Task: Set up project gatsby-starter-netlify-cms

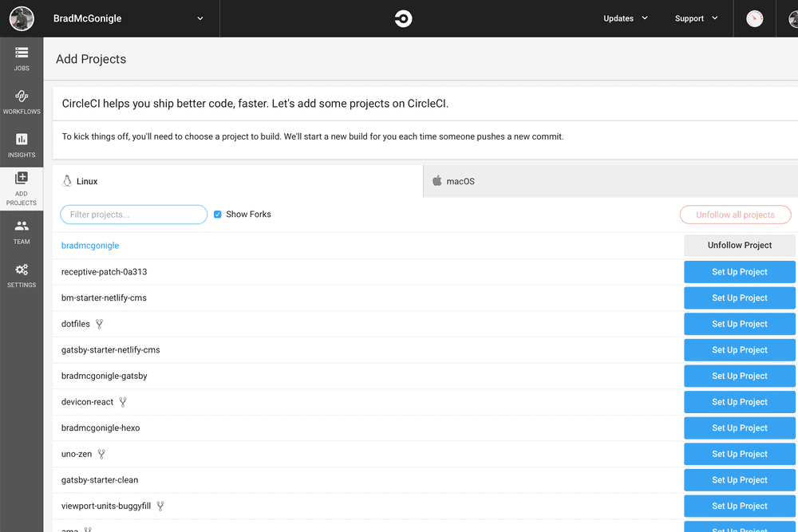Action: coord(740,350)
